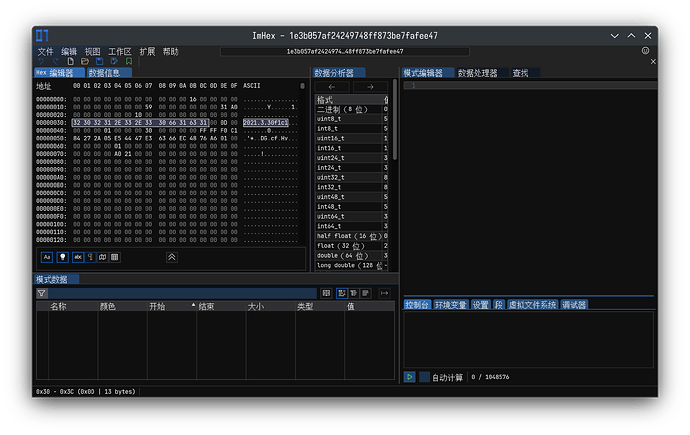Open the 环境变量 tab
Viewport: 690px width, 435px height.
point(451,305)
